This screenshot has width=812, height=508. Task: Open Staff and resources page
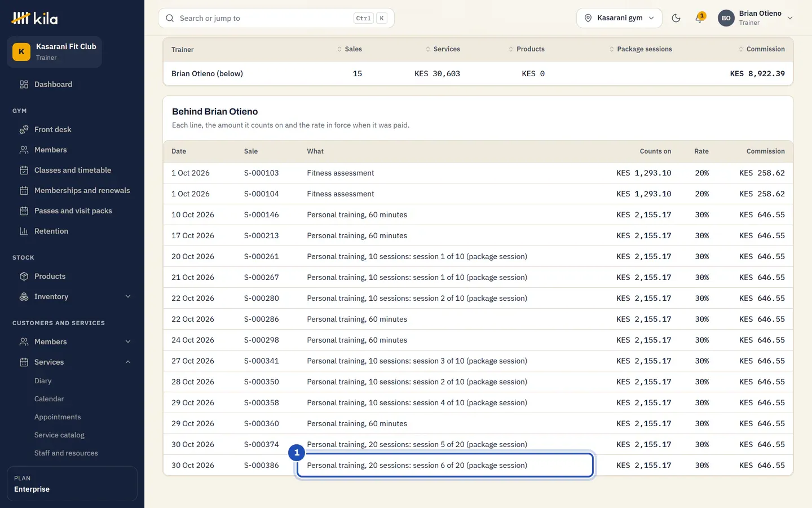(66, 453)
